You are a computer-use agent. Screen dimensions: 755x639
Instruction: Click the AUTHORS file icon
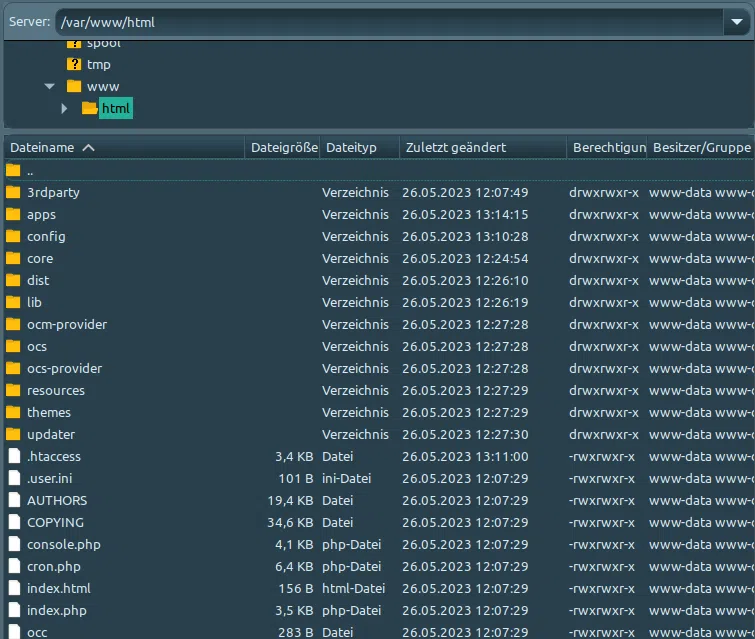14,500
